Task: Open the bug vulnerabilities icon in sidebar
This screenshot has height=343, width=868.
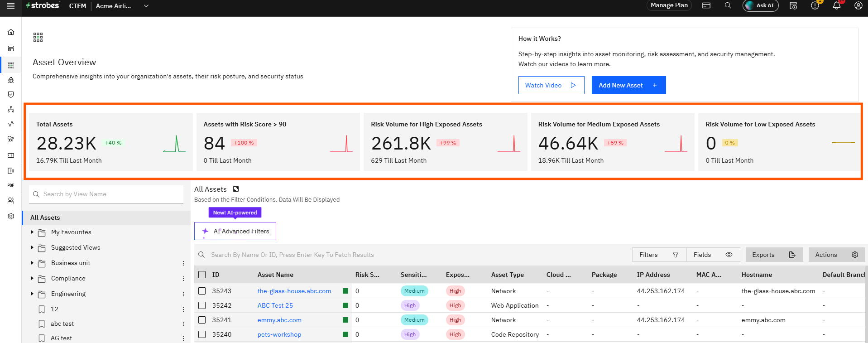Action: [11, 80]
